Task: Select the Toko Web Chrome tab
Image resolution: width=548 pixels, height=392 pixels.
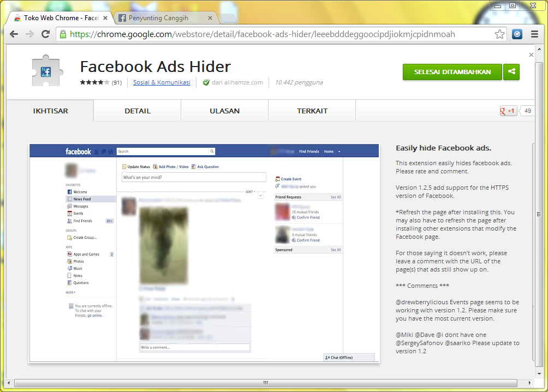Action: pos(59,18)
